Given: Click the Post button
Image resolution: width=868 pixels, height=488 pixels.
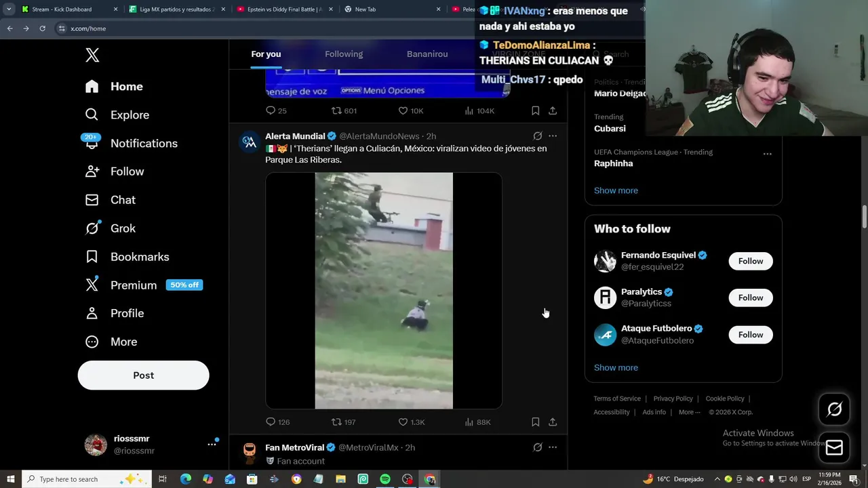Looking at the screenshot, I should click(x=143, y=375).
